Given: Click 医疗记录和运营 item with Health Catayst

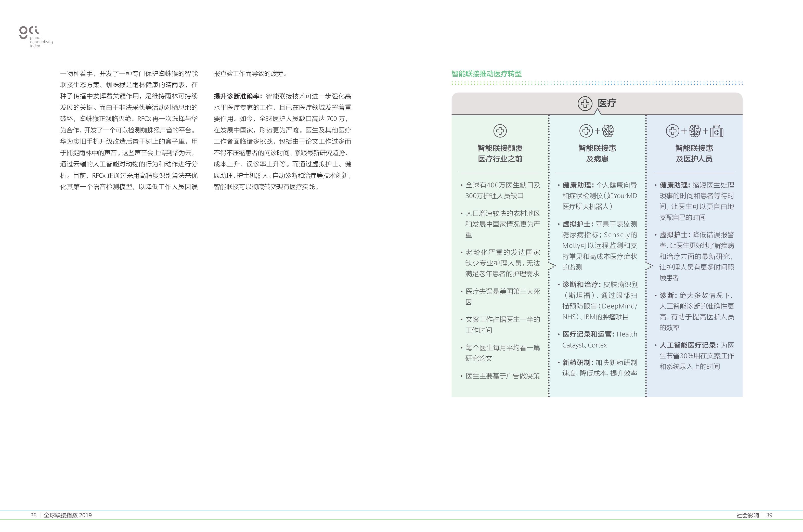Looking at the screenshot, I should click(598, 340).
